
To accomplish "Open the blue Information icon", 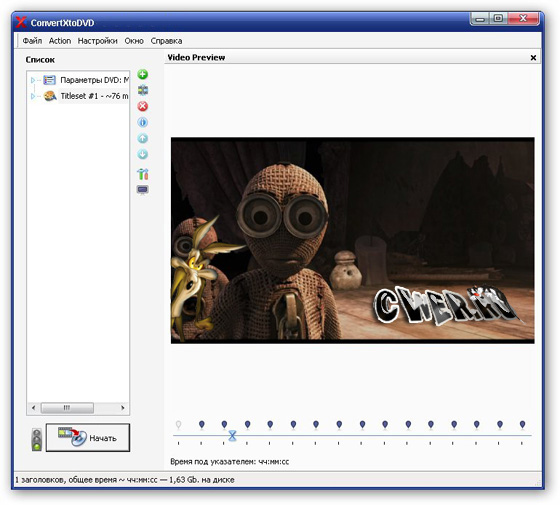I will click(142, 122).
